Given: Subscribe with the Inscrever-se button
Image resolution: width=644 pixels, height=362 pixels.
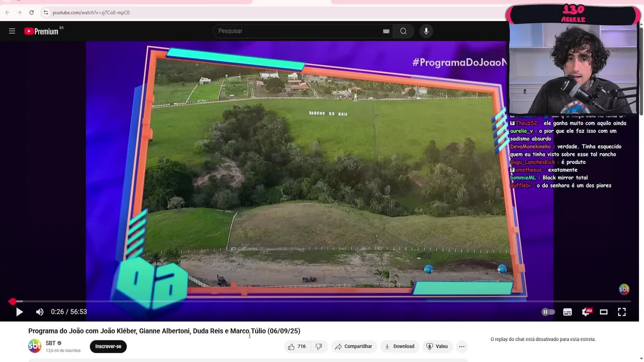Looking at the screenshot, I should pyautogui.click(x=108, y=346).
